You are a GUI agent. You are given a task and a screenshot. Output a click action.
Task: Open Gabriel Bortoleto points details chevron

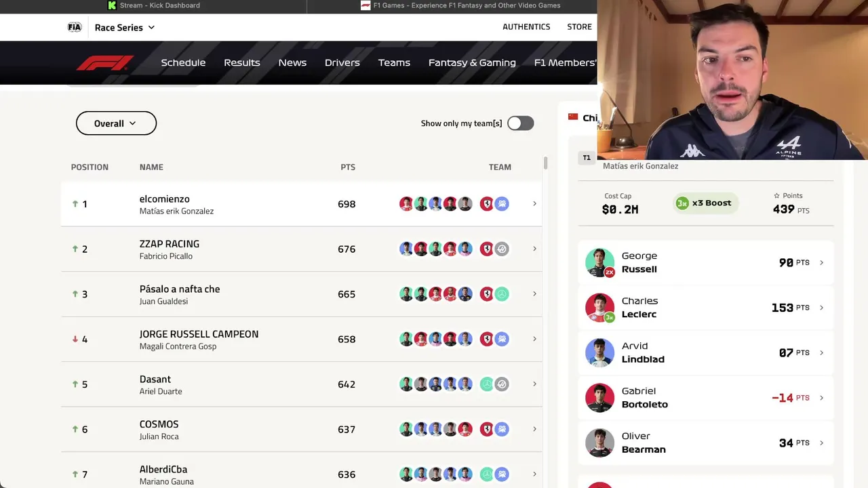click(x=821, y=398)
